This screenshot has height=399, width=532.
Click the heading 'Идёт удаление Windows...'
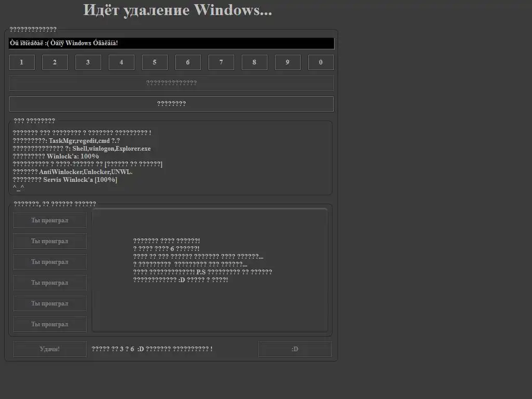point(178,10)
